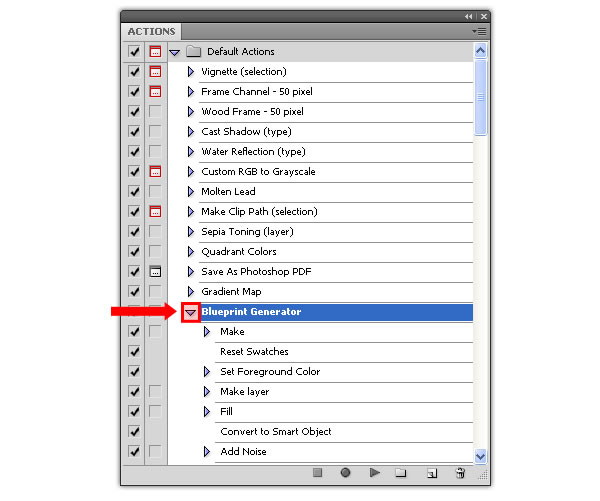Click the scrollbar down arrow
This screenshot has width=600, height=501.
tap(481, 456)
